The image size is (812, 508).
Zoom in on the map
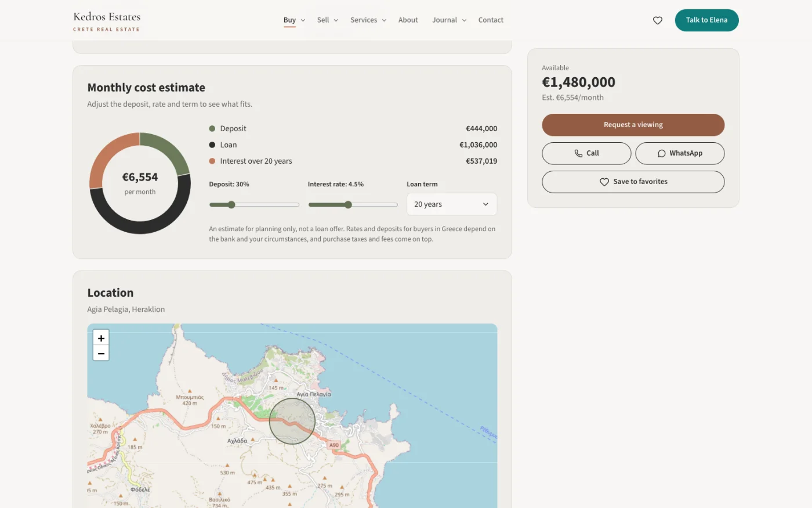coord(101,338)
